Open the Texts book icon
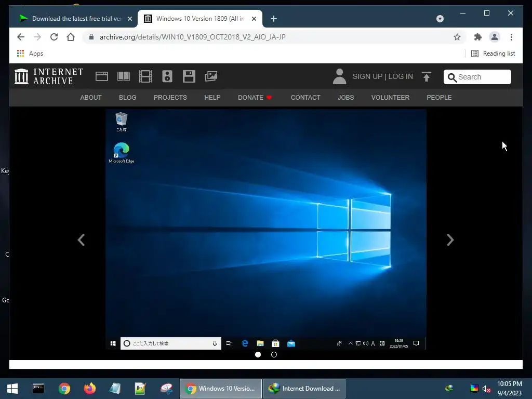532x399 pixels. pos(124,76)
